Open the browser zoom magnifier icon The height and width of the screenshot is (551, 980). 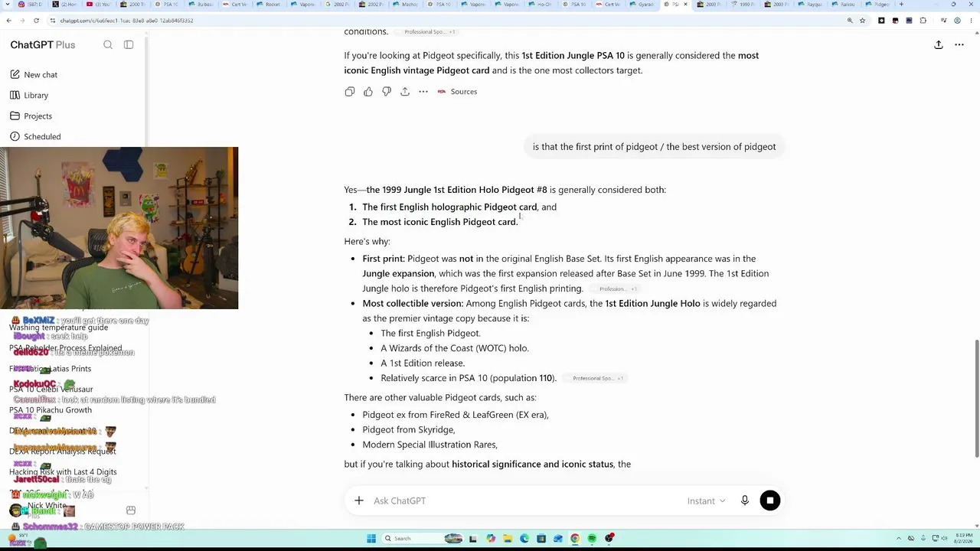coord(850,21)
